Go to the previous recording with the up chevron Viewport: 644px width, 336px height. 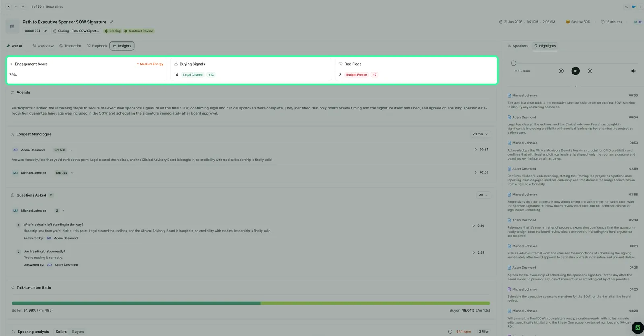click(16, 7)
